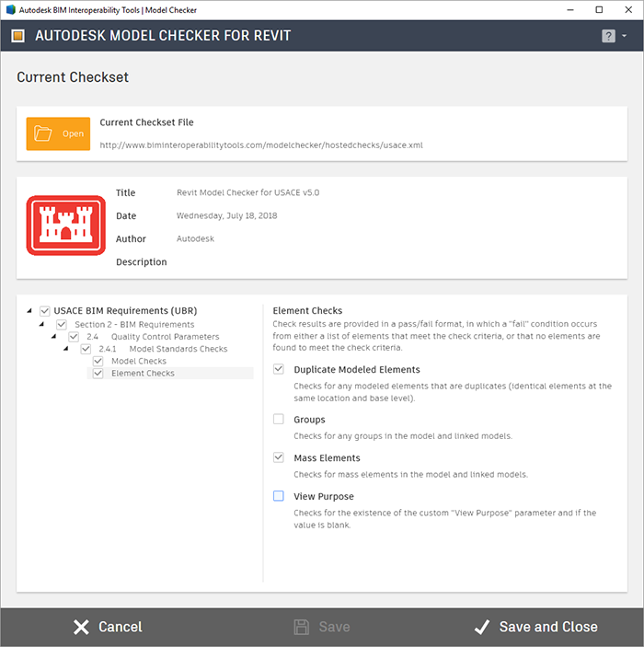The height and width of the screenshot is (647, 644).
Task: Click the Save button
Action: (x=322, y=627)
